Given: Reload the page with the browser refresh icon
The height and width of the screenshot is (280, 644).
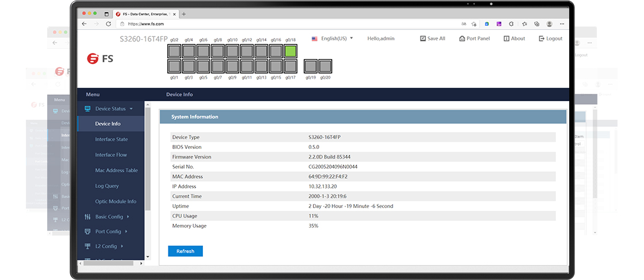Looking at the screenshot, I should click(108, 24).
